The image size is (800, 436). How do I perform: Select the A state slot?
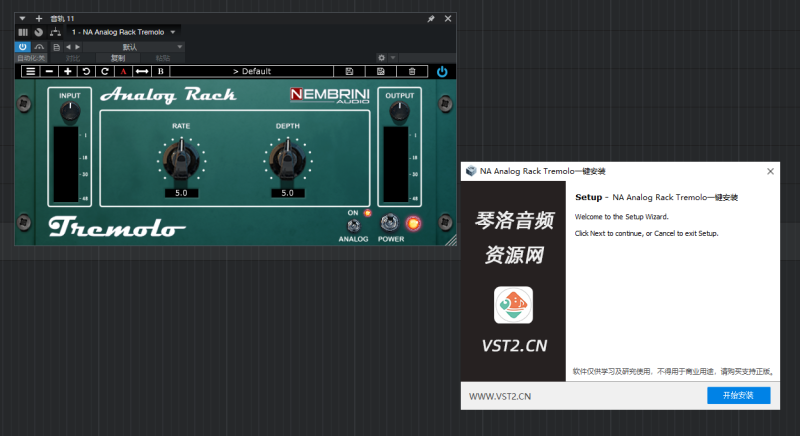click(x=123, y=71)
